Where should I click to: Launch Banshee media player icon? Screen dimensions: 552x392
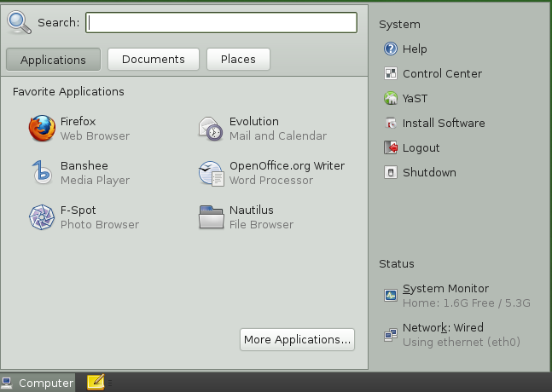(42, 173)
